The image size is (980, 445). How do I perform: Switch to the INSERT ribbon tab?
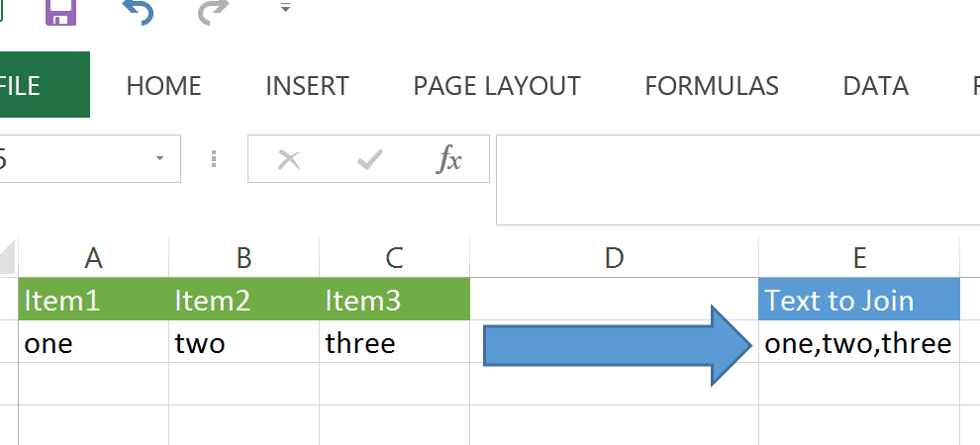click(307, 86)
